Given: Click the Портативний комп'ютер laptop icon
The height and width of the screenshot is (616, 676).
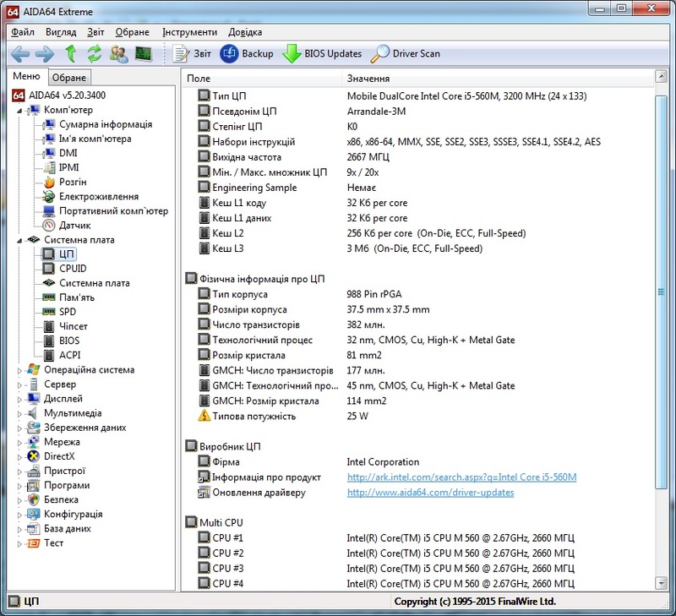Looking at the screenshot, I should point(49,210).
